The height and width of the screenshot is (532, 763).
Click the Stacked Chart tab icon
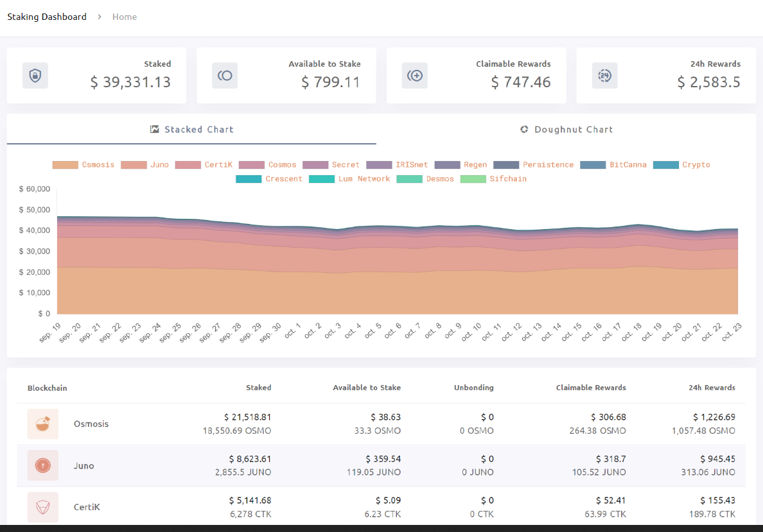pyautogui.click(x=155, y=130)
